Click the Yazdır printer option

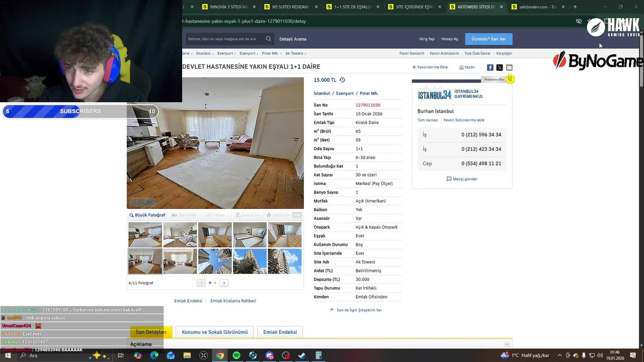467,67
